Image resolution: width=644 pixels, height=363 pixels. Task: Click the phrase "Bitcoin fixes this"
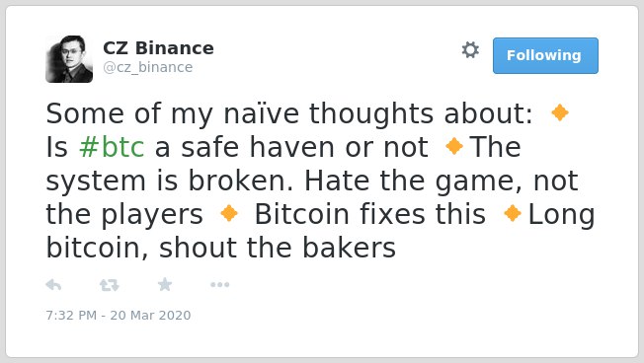click(370, 214)
